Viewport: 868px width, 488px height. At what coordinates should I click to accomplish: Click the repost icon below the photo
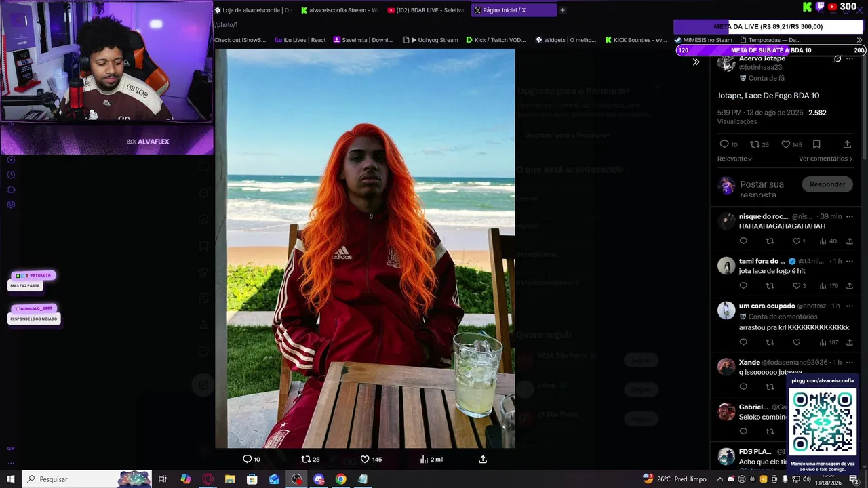306,459
